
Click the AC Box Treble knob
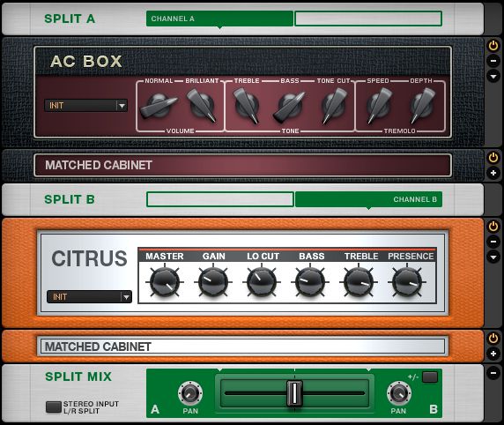pos(247,105)
